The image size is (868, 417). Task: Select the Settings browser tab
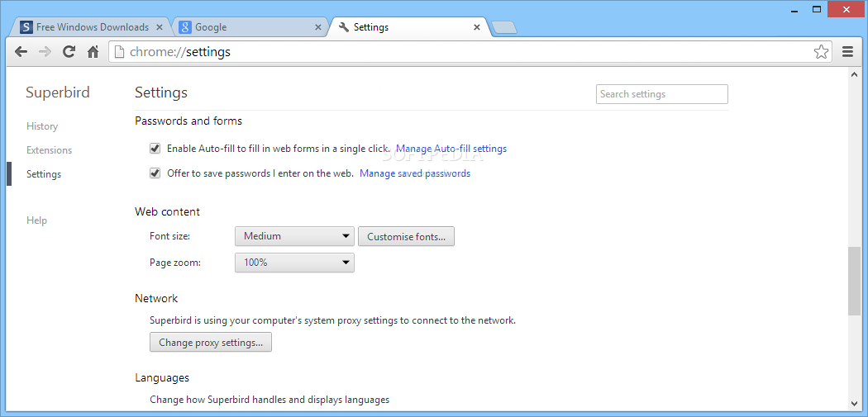[410, 27]
